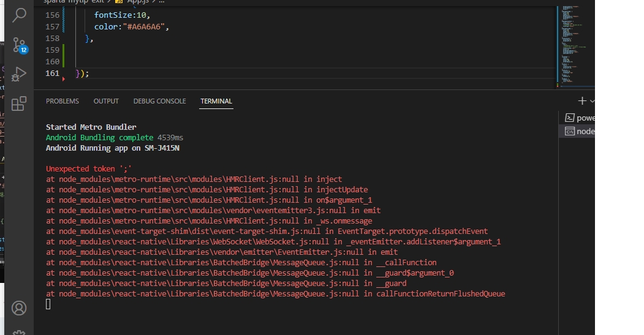The width and height of the screenshot is (644, 335).
Task: Open the Search view in activity bar
Action: coord(19,15)
